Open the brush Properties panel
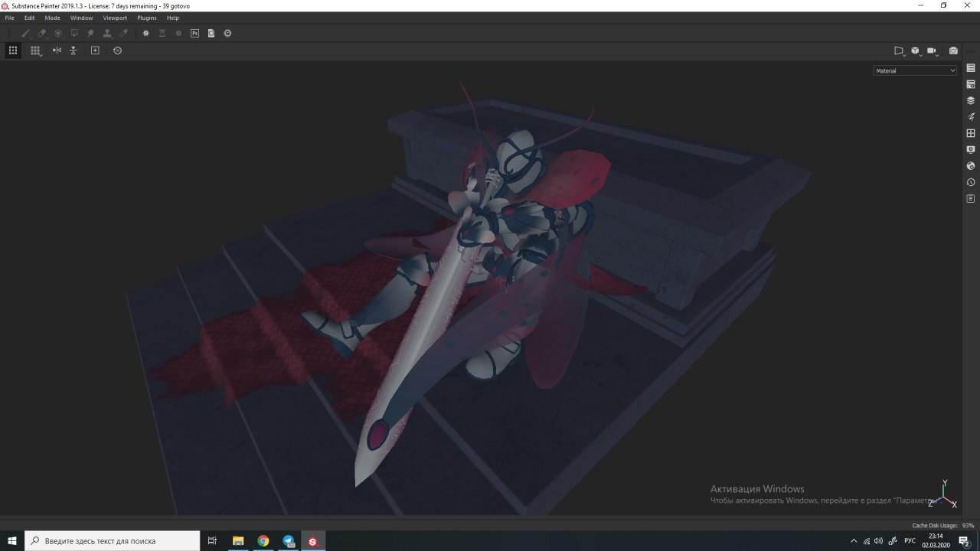 [971, 117]
